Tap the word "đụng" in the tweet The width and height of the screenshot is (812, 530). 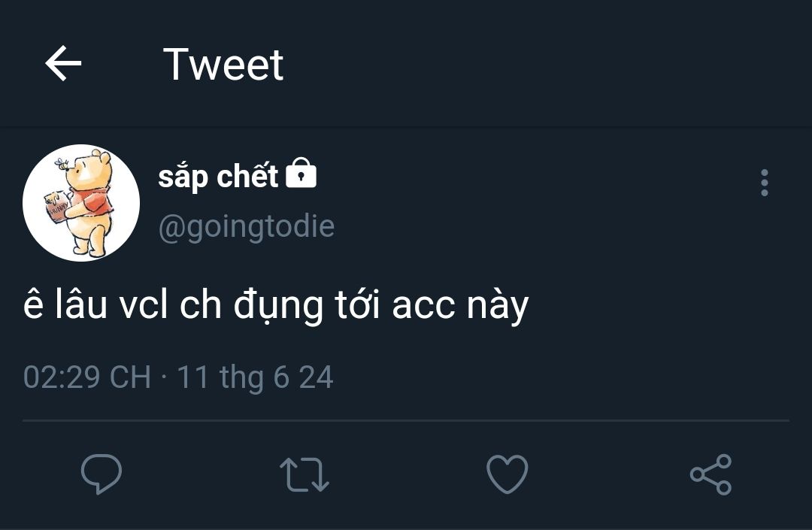(x=277, y=306)
